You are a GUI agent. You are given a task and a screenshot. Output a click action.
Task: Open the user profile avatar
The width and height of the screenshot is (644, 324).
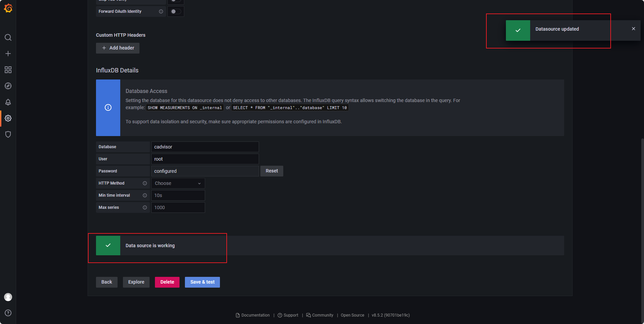(8, 297)
